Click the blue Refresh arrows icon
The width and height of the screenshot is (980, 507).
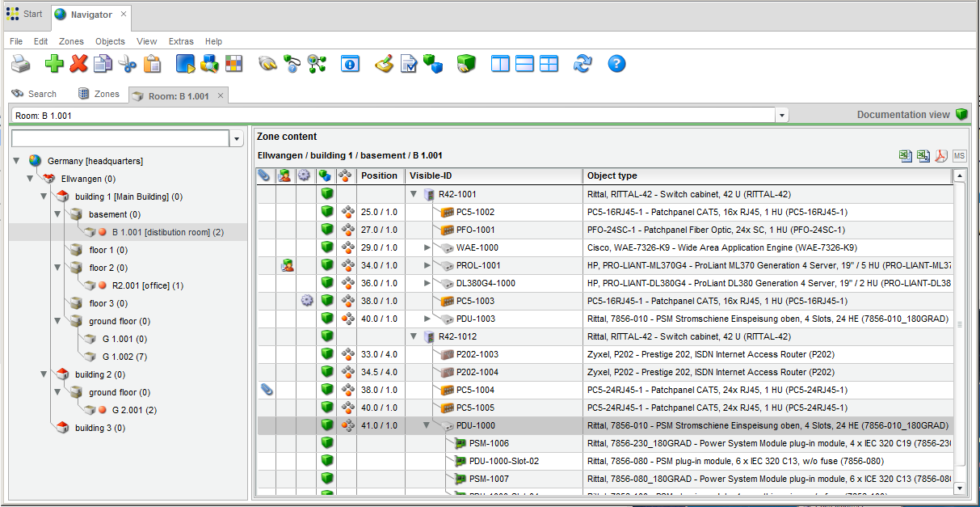(583, 63)
